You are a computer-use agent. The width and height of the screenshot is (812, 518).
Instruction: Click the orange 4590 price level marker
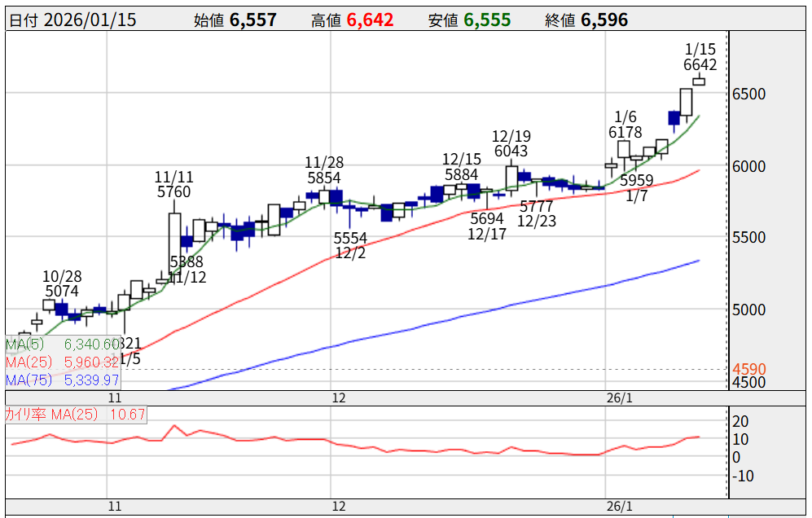point(748,369)
